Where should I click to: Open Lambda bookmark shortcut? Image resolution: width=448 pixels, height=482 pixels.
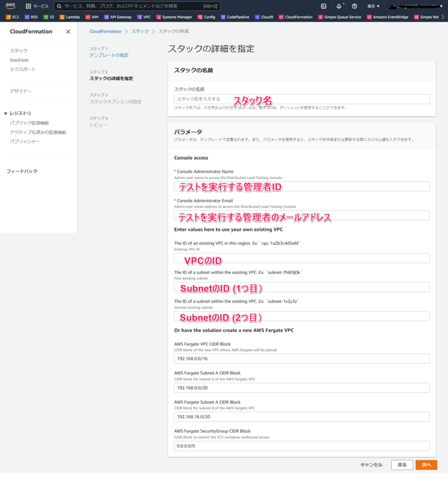click(x=70, y=17)
